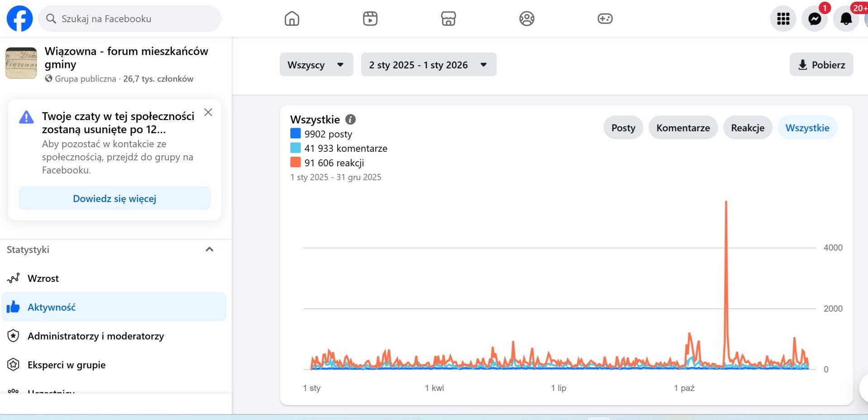This screenshot has width=868, height=420.
Task: Click Dowiedz się więcej button
Action: [114, 198]
